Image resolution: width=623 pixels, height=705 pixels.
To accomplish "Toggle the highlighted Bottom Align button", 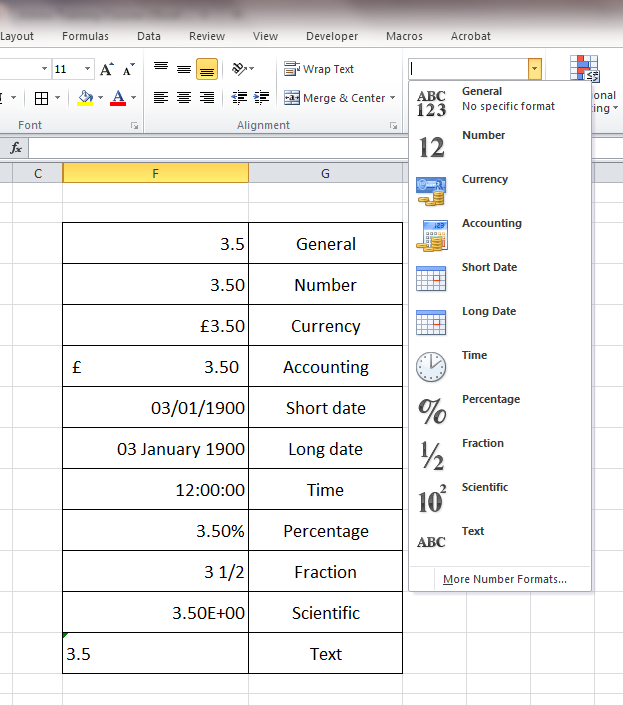I will tap(207, 69).
